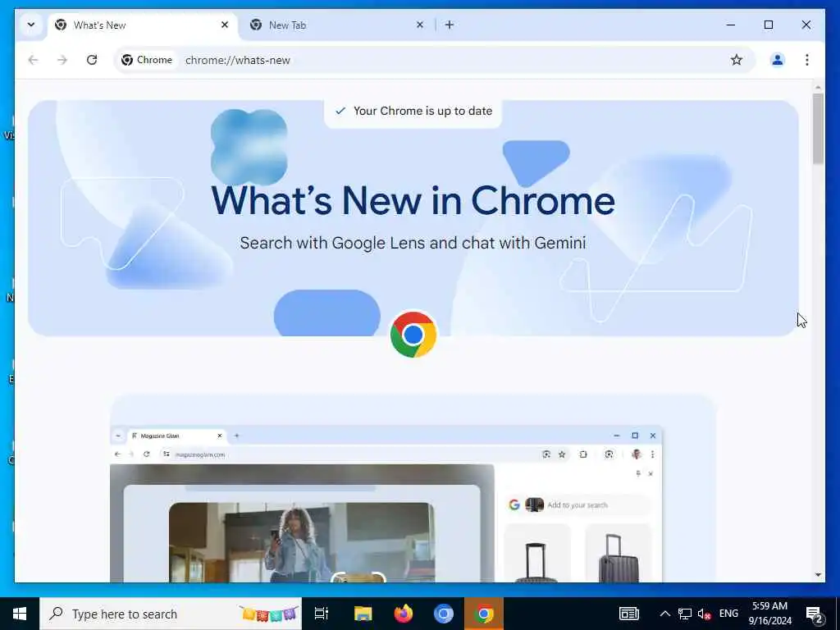Click the 'Type here to search' taskbar box
Viewport: 840px width, 630px height.
click(171, 614)
